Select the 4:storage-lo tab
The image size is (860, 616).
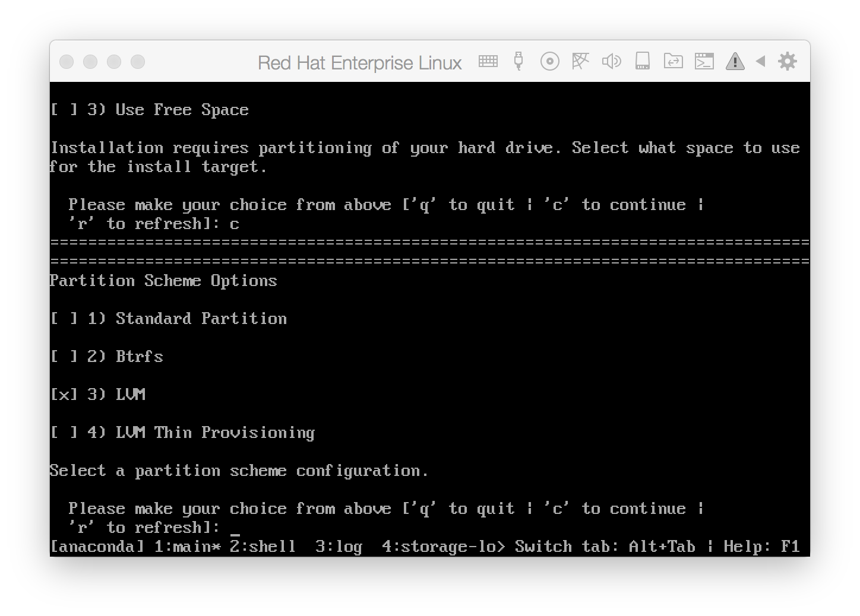click(438, 547)
